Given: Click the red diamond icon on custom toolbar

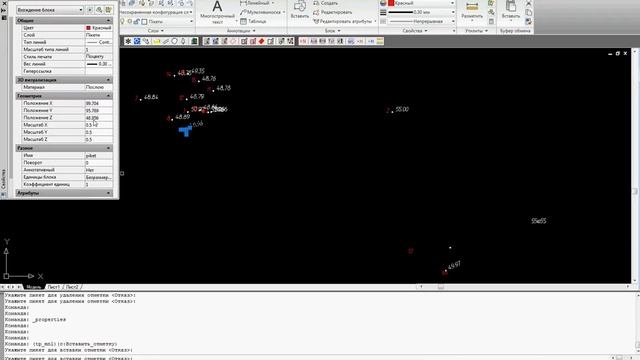Looking at the screenshot, I should pos(262,41).
